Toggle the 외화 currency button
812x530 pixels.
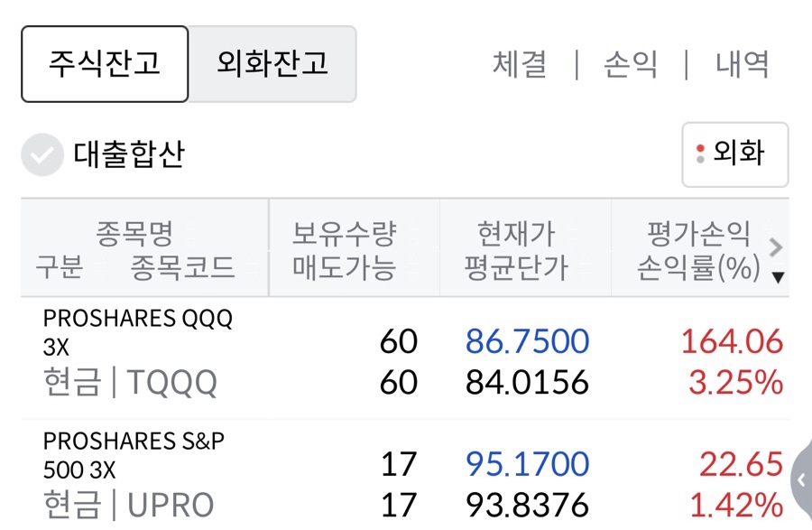coord(734,154)
